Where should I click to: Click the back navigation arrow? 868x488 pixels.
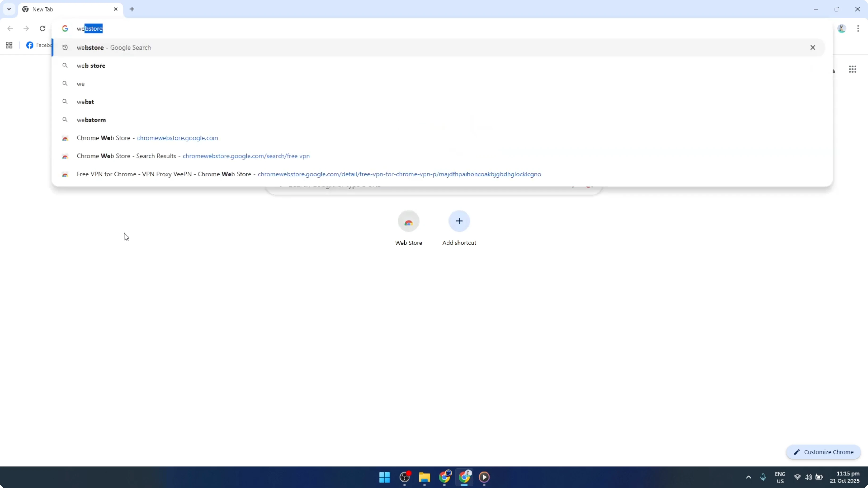[10, 29]
